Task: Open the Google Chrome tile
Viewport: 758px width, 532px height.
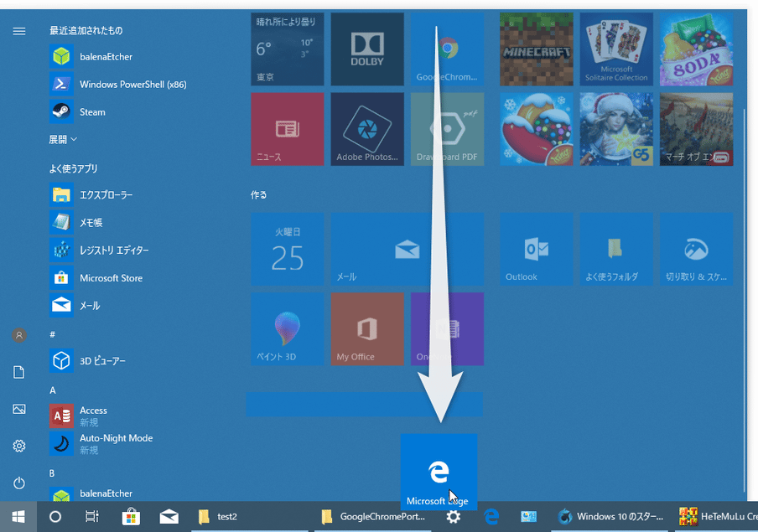Action: coord(447,49)
